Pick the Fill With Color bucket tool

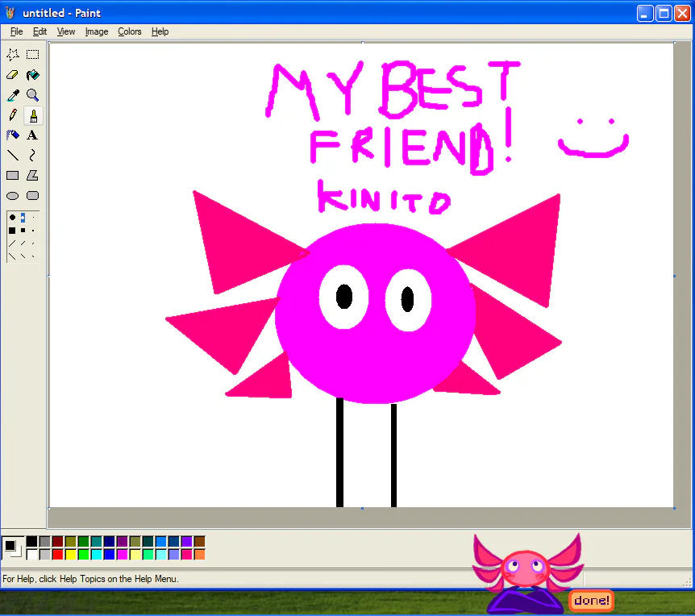click(33, 75)
